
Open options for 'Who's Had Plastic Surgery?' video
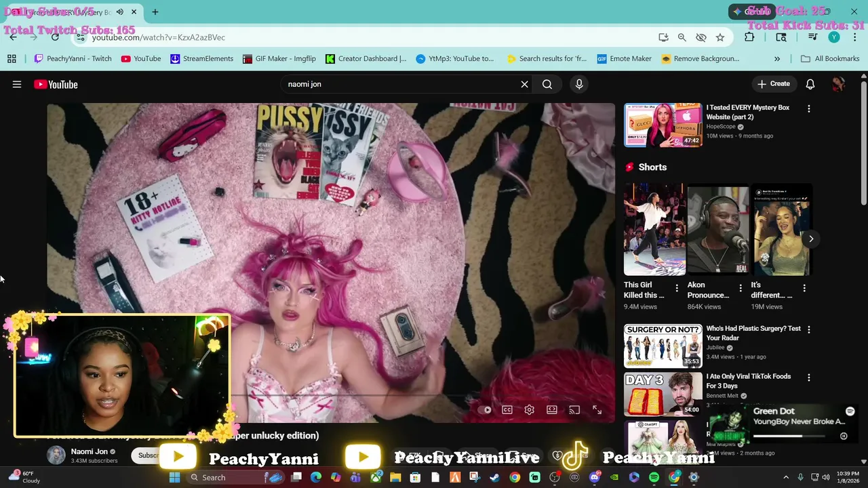(x=808, y=329)
